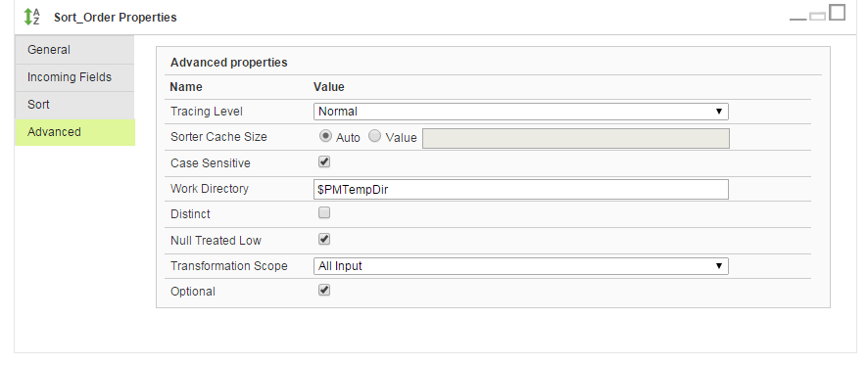
Task: Click the Work Directory label
Action: pos(210,189)
